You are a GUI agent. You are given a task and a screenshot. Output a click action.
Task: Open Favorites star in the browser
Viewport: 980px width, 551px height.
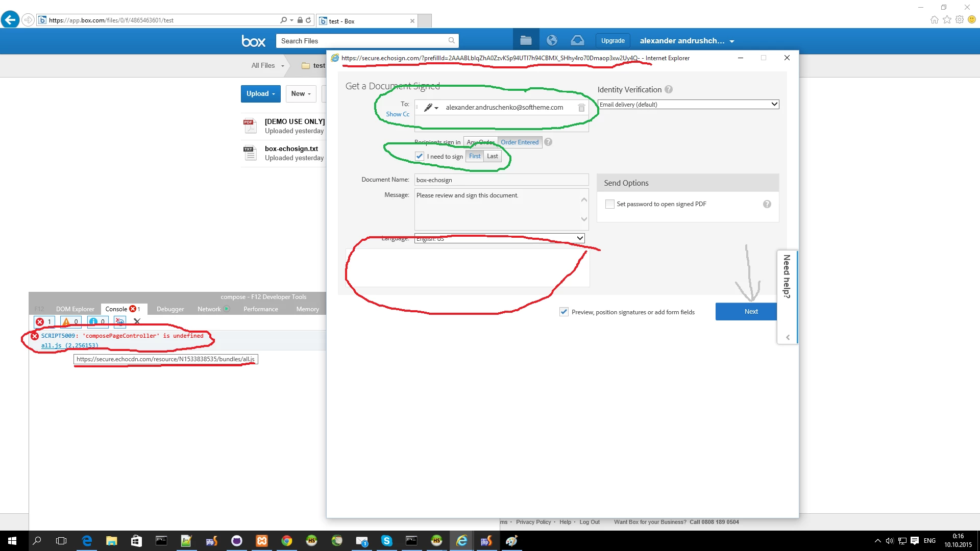coord(947,20)
